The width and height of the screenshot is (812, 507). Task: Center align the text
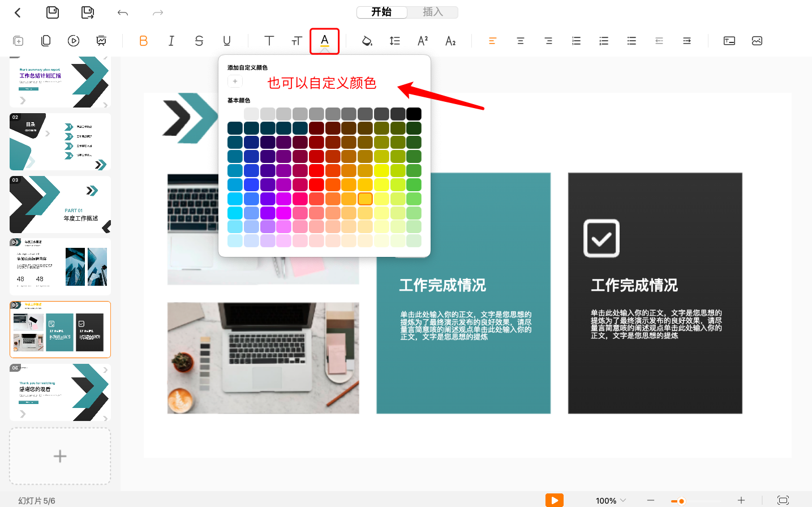tap(520, 41)
